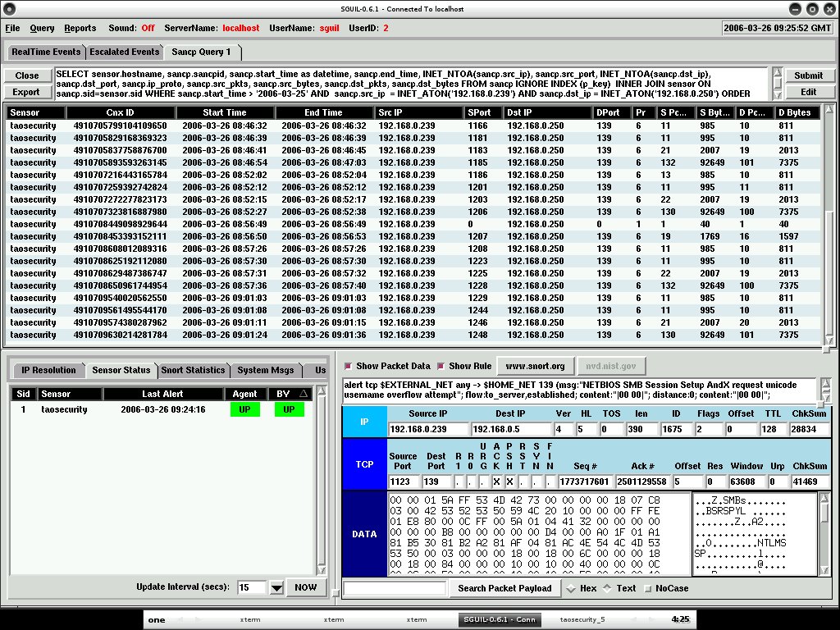
Task: Click the Close query button
Action: tap(27, 75)
